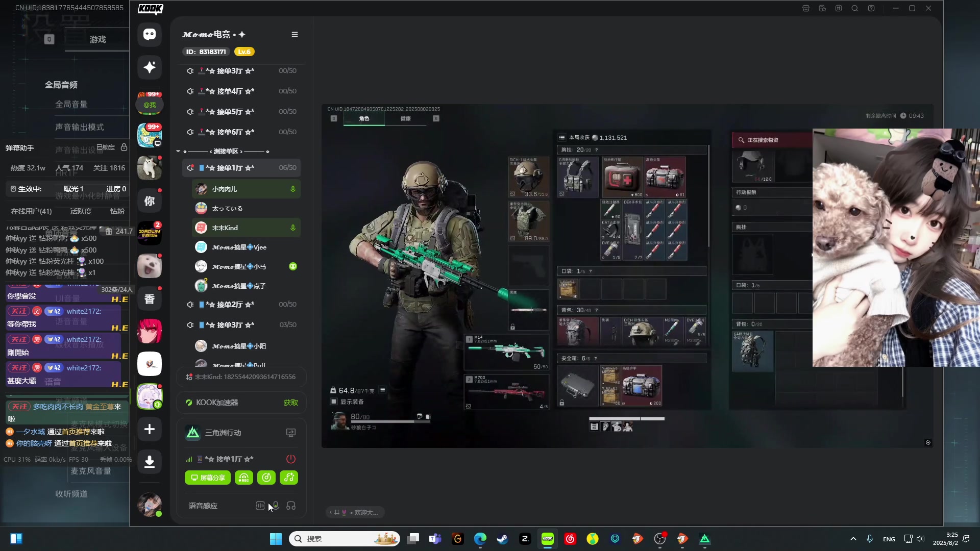Open the discover sparkle icon in sidebar
This screenshot has width=980, height=551.
pos(150,67)
